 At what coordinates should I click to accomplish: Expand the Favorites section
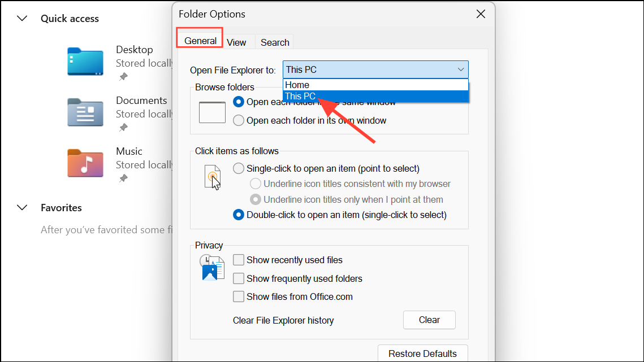(x=21, y=207)
